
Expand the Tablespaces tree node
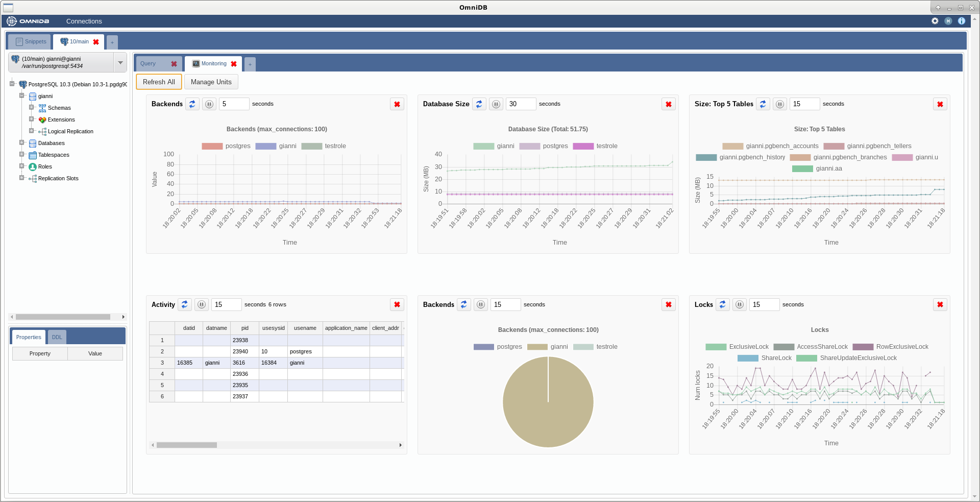[x=21, y=154]
